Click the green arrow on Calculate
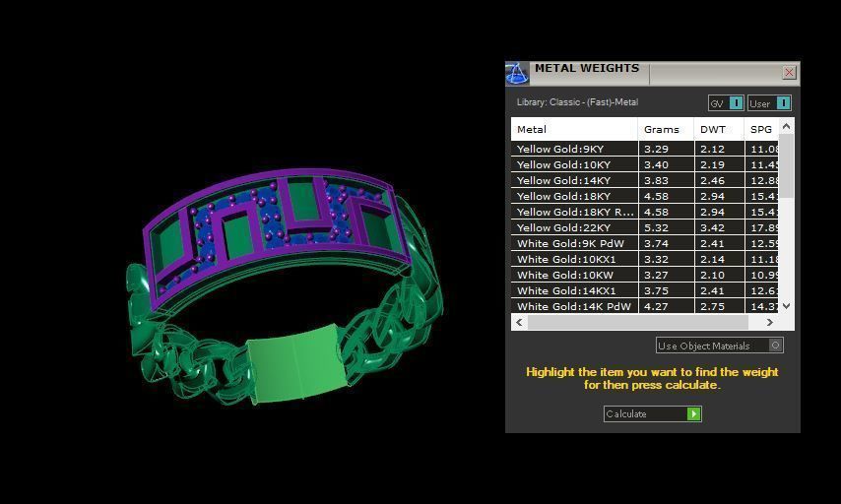This screenshot has width=841, height=504. [693, 413]
